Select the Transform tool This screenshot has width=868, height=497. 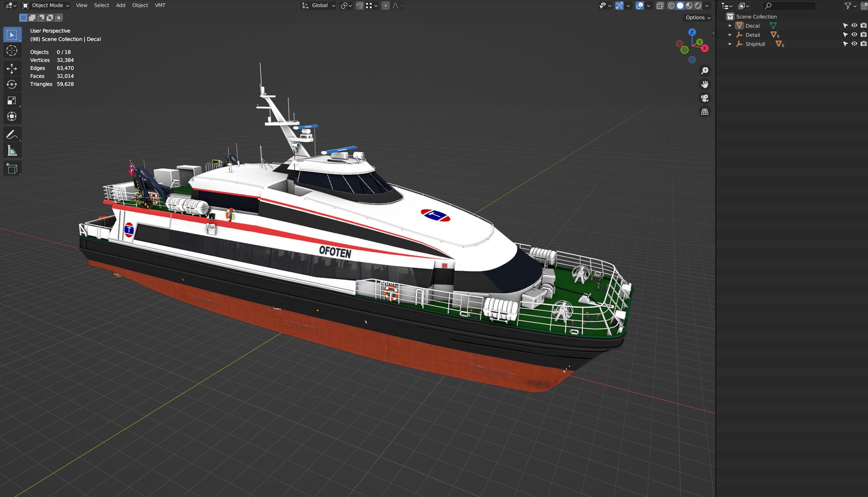tap(12, 116)
